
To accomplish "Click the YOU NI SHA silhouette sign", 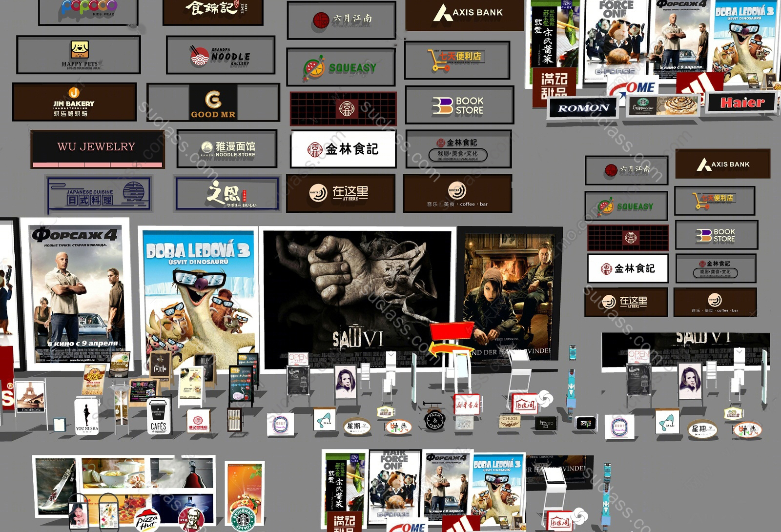I will (x=86, y=416).
